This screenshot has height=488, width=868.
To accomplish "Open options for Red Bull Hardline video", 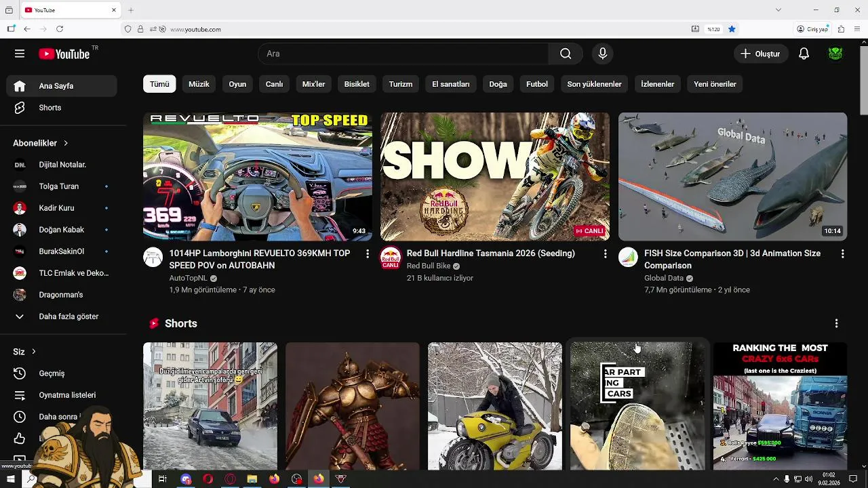I will pos(605,253).
